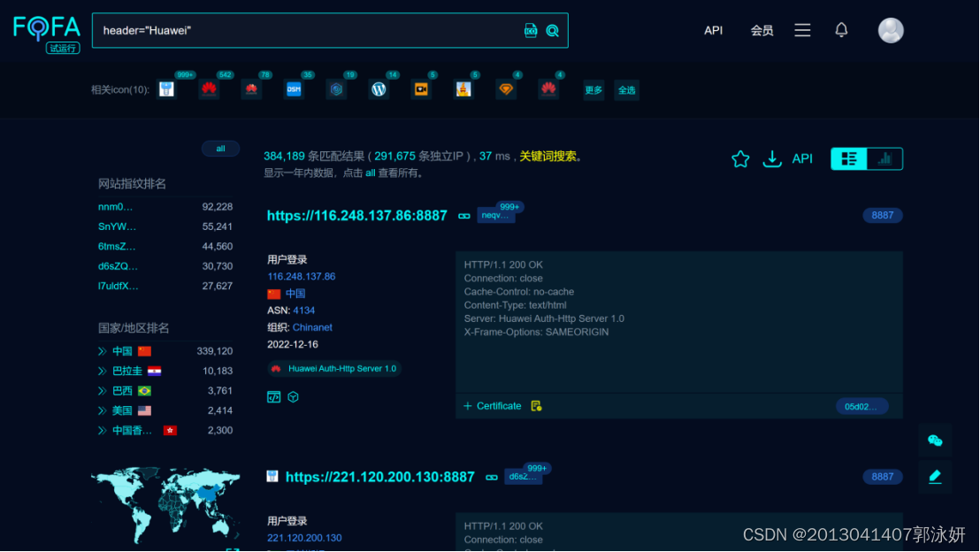Open the icon search tool in query box
This screenshot has width=980, height=552.
pos(531,31)
